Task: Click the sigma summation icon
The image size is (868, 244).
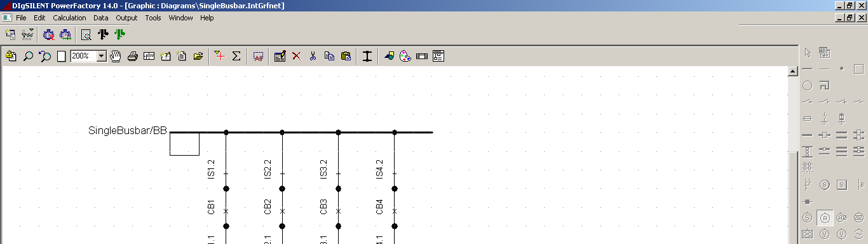Action: pyautogui.click(x=236, y=56)
